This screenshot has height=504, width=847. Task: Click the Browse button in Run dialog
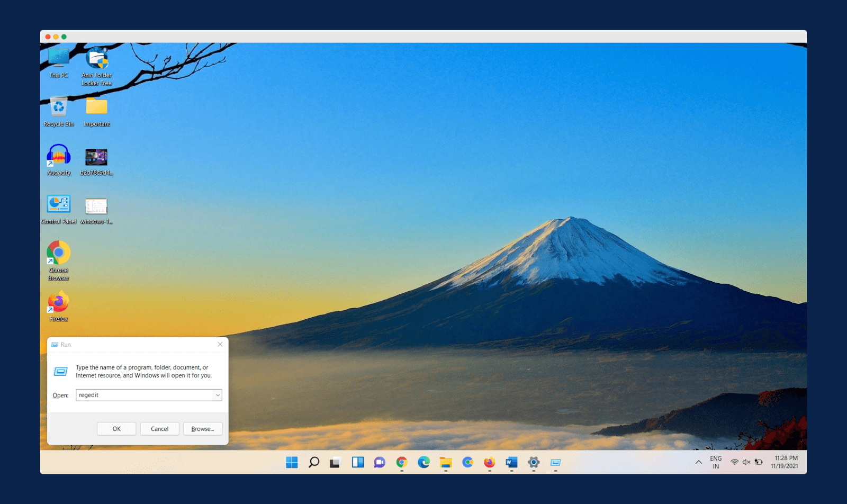203,428
